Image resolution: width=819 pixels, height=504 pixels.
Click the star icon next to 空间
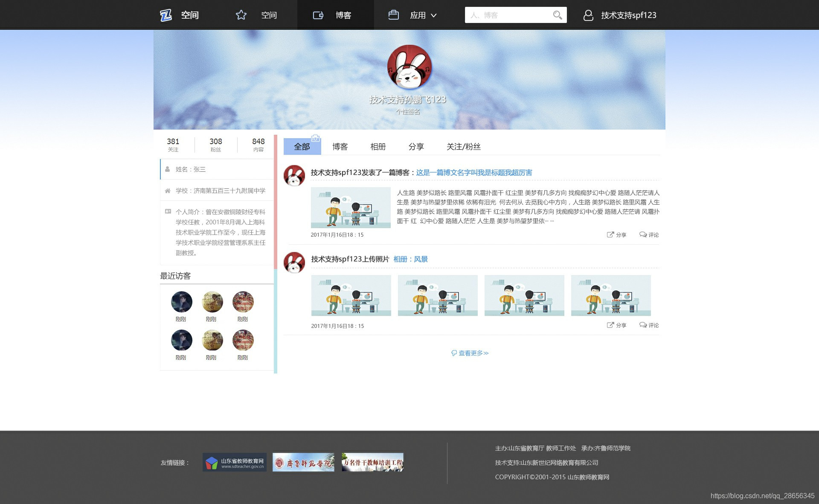[x=241, y=15]
